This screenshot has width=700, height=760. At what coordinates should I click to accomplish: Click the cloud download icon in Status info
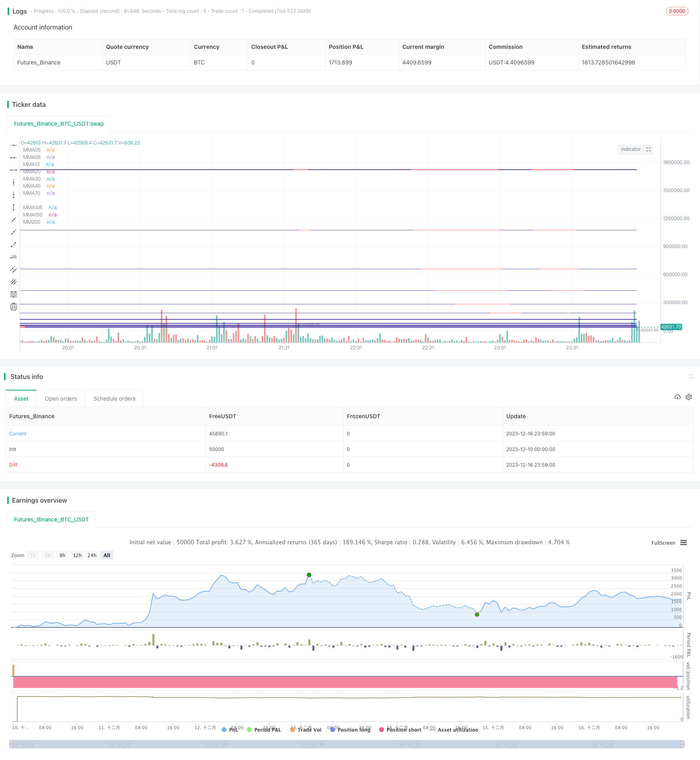[677, 397]
